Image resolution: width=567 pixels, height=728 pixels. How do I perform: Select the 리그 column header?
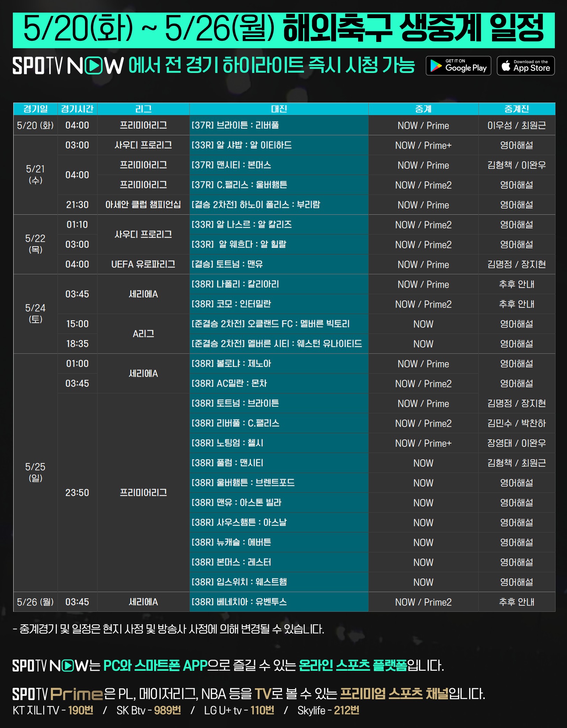(143, 109)
